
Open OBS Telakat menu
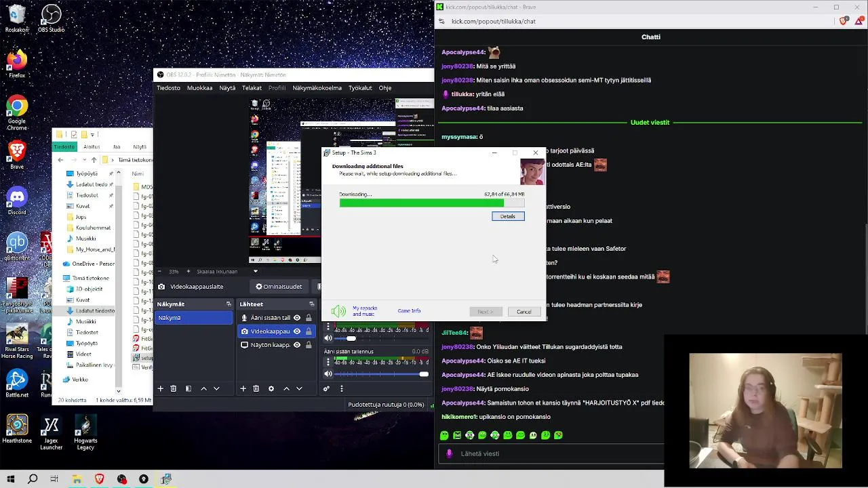point(252,87)
